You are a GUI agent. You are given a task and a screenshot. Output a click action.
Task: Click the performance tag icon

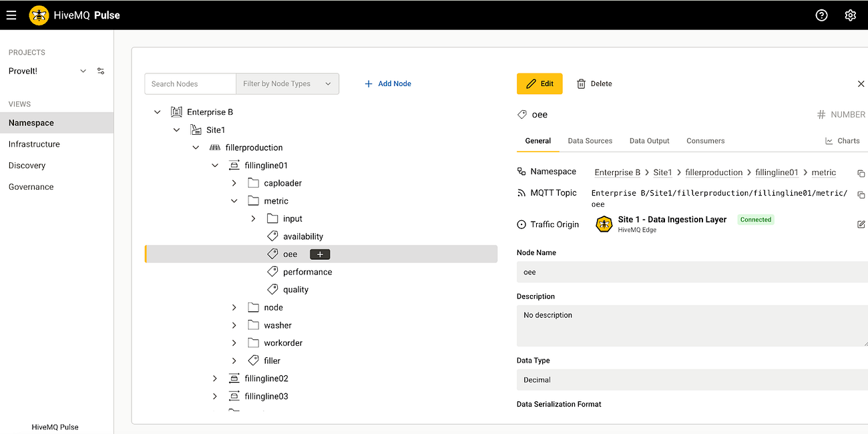[x=272, y=272]
